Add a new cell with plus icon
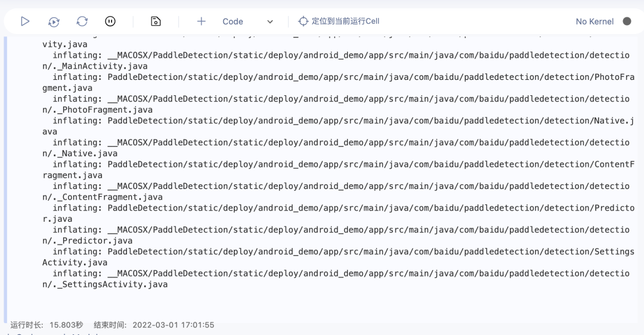This screenshot has width=644, height=335. point(202,21)
